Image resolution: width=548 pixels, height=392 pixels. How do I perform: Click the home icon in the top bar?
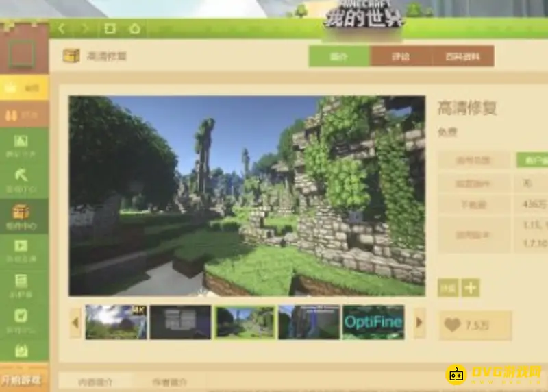click(134, 28)
